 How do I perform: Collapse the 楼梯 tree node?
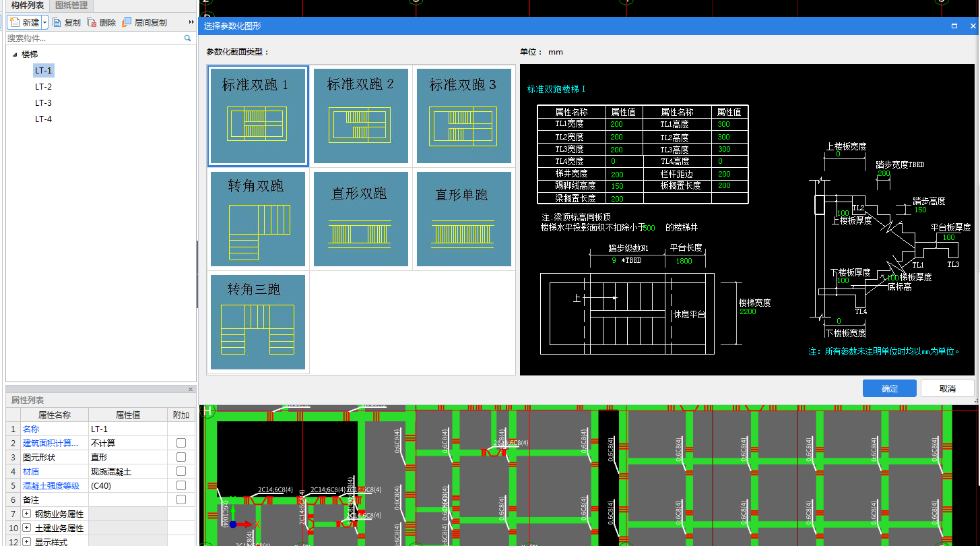point(15,55)
